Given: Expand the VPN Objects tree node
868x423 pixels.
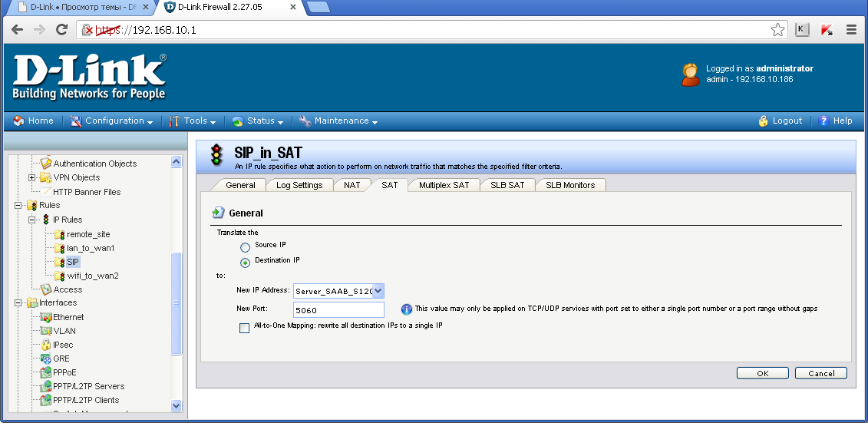Looking at the screenshot, I should pos(31,178).
